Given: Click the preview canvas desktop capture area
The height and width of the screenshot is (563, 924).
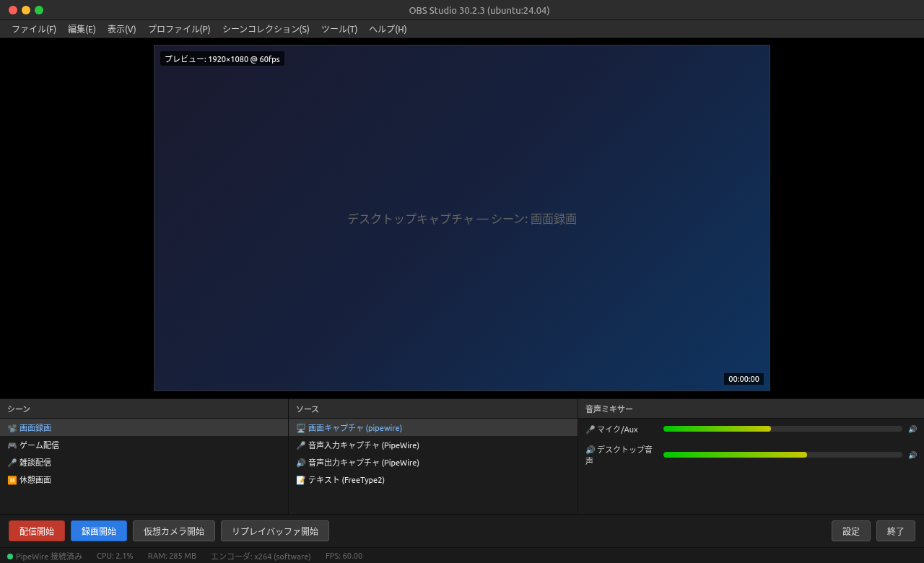Looking at the screenshot, I should click(x=462, y=218).
